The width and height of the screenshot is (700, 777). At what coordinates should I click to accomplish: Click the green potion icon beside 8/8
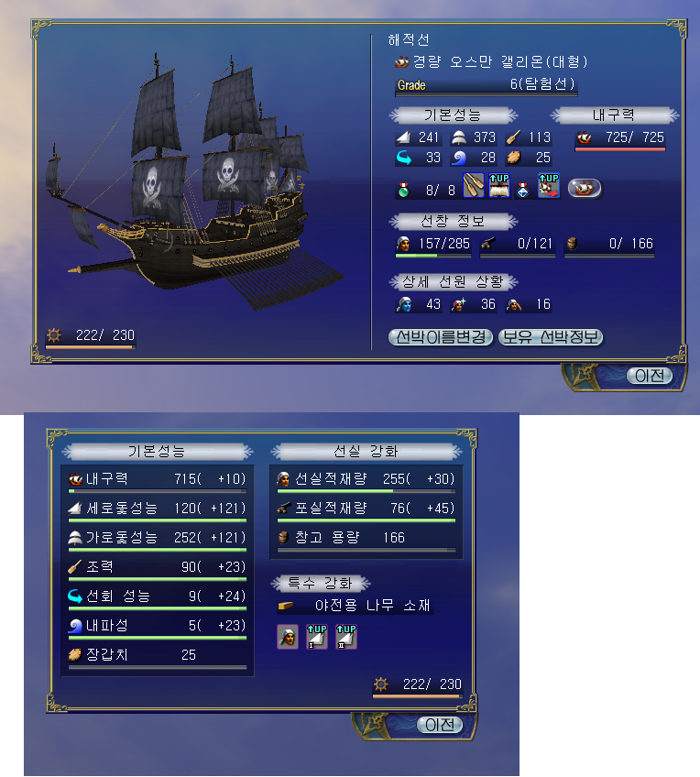point(404,190)
